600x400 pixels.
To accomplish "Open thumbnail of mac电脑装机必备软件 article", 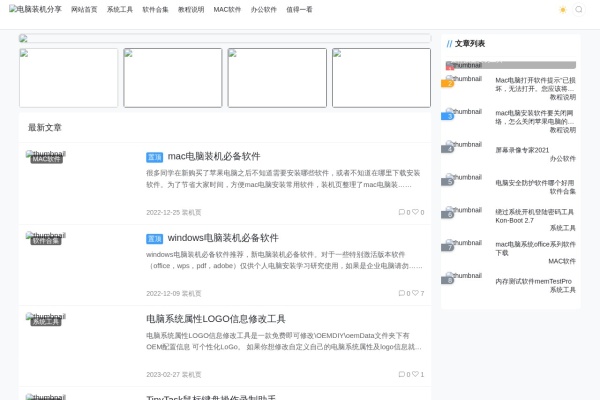I will pyautogui.click(x=46, y=154).
